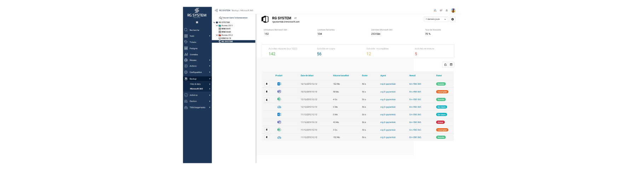Click the log icon on first table row

coord(267,84)
